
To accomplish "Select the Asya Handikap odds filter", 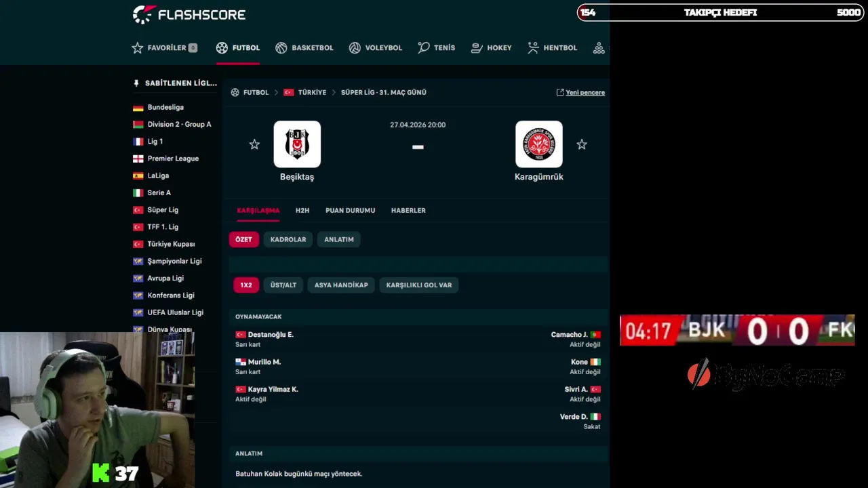I will coord(341,285).
